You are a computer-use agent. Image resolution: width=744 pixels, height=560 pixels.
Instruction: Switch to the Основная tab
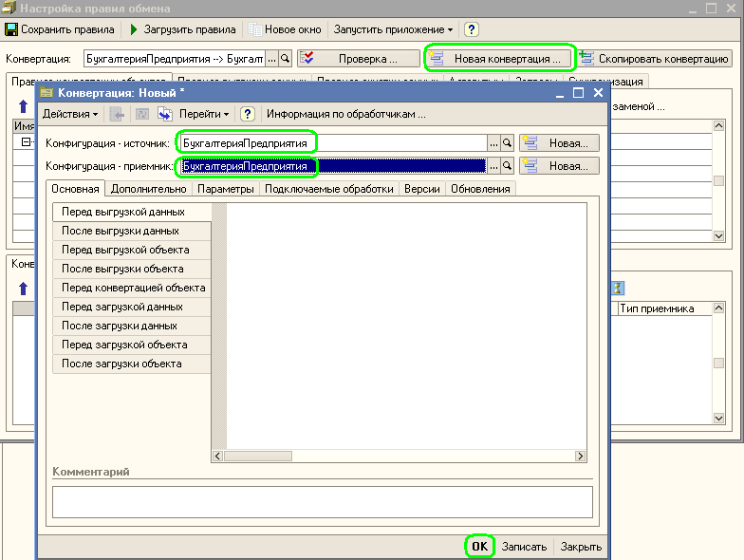tap(75, 189)
